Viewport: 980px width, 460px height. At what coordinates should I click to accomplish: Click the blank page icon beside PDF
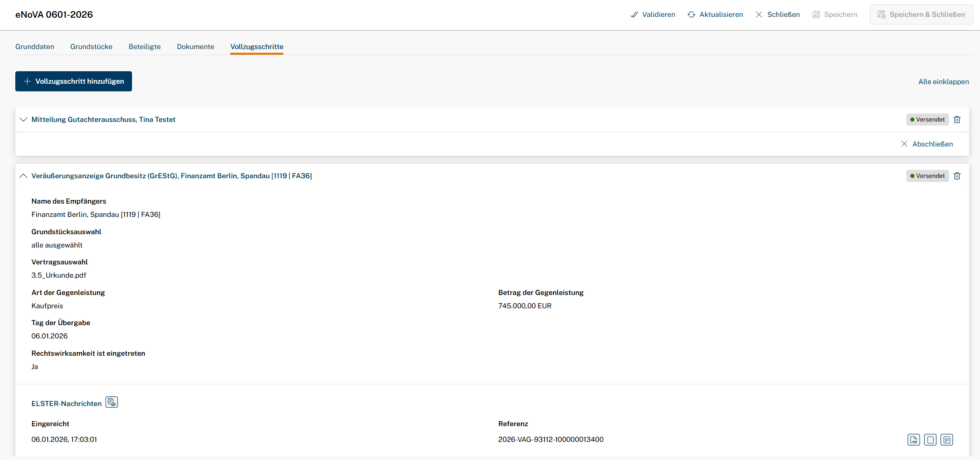930,439
